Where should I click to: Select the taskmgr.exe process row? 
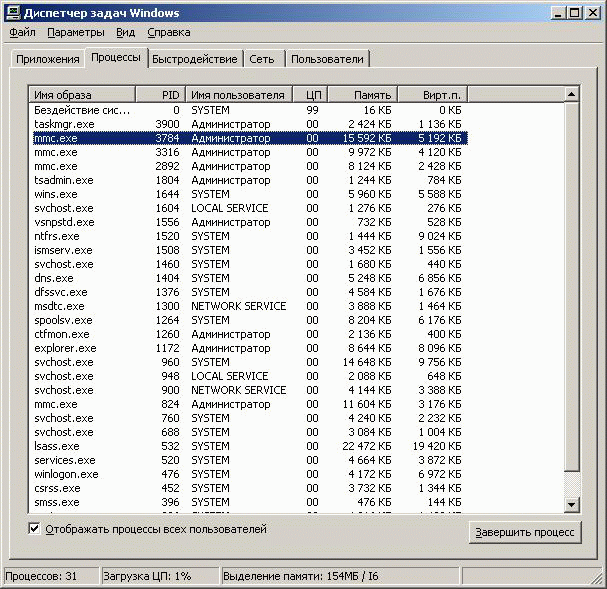point(63,124)
